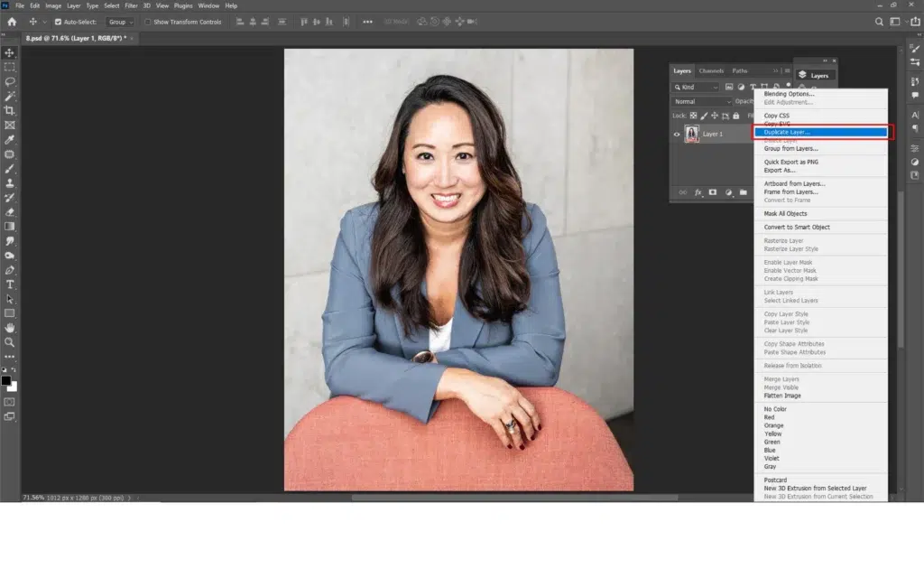Viewport: 924px width, 578px height.
Task: Switch to the Channels tab
Action: 711,70
